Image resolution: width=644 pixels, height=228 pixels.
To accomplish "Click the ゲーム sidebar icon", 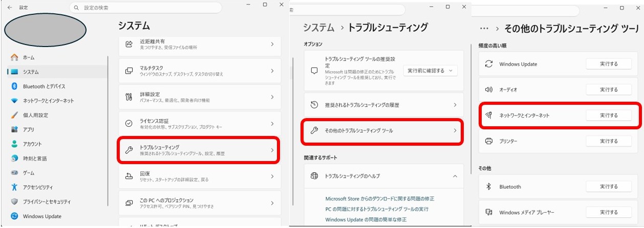I will pyautogui.click(x=14, y=173).
